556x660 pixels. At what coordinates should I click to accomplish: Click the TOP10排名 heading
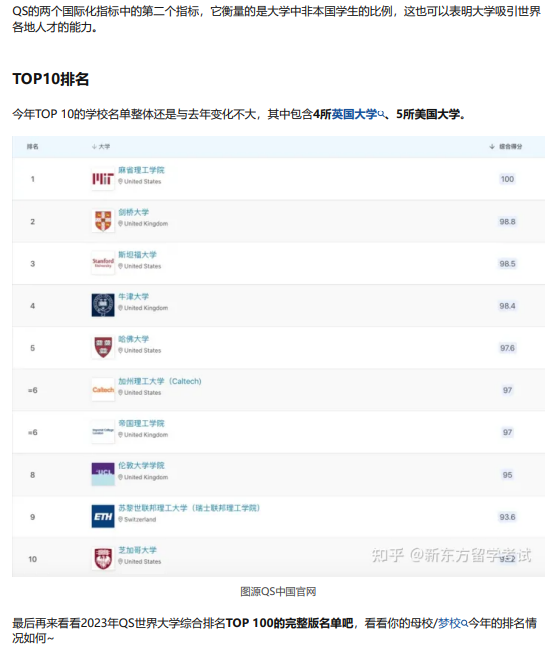pos(51,79)
